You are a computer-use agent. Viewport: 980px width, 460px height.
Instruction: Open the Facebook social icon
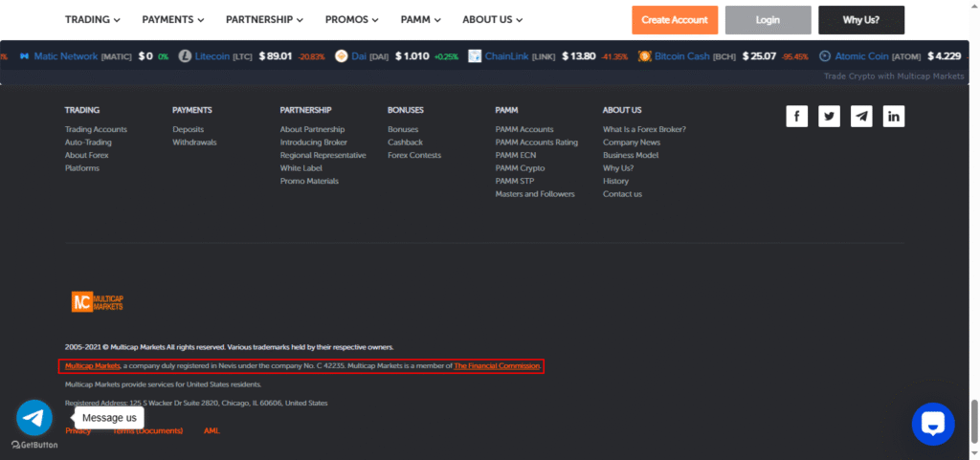pos(797,116)
